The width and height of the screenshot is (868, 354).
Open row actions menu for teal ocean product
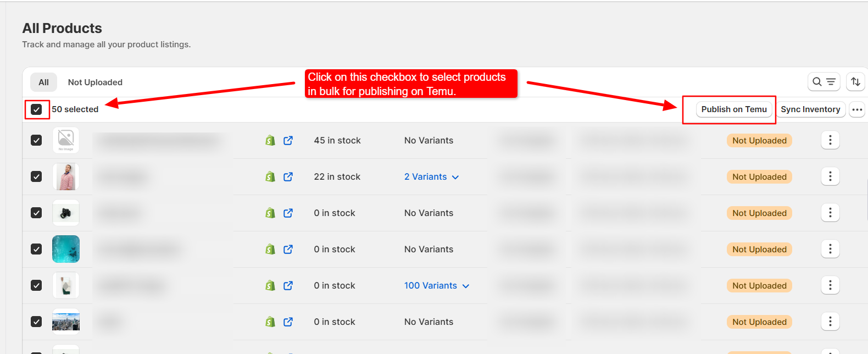pos(830,249)
